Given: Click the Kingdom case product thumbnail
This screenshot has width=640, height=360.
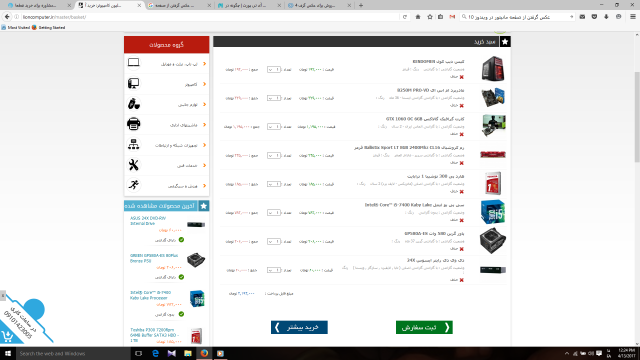Looking at the screenshot, I should click(493, 69).
